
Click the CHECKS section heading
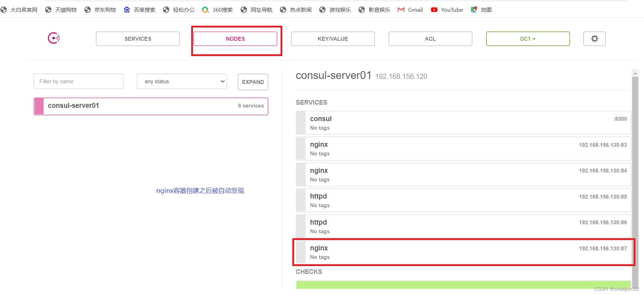tap(309, 272)
